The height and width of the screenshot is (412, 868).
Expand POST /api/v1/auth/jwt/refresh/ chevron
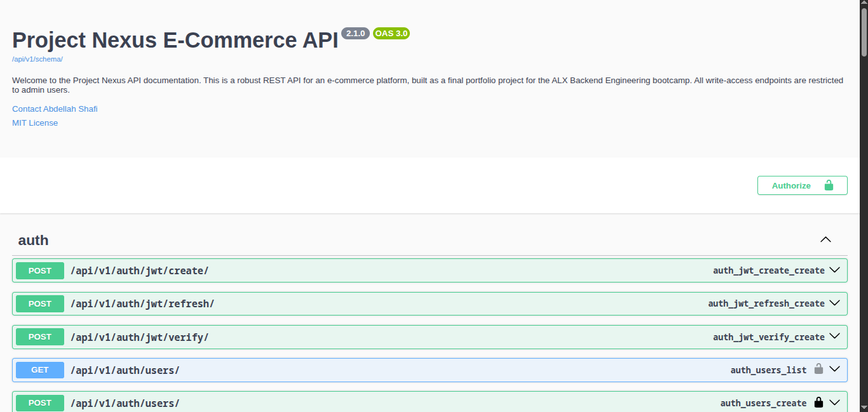coord(835,303)
